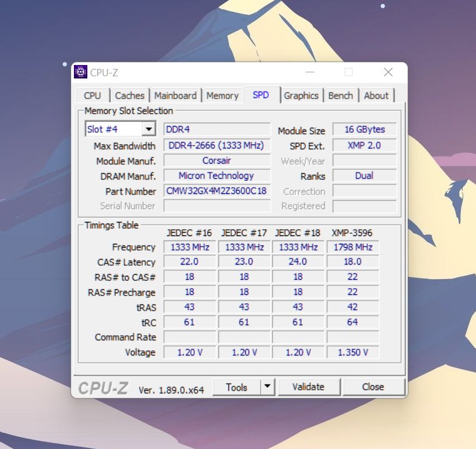Click the Memory Slot Selection group title
476x449 pixels.
tap(129, 111)
